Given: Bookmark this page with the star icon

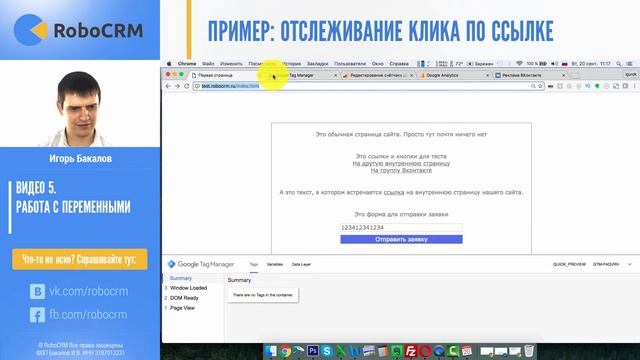Looking at the screenshot, I should (x=540, y=86).
